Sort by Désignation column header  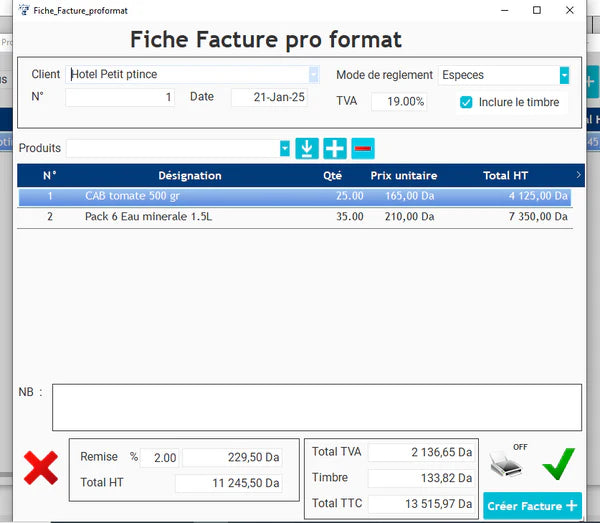190,176
